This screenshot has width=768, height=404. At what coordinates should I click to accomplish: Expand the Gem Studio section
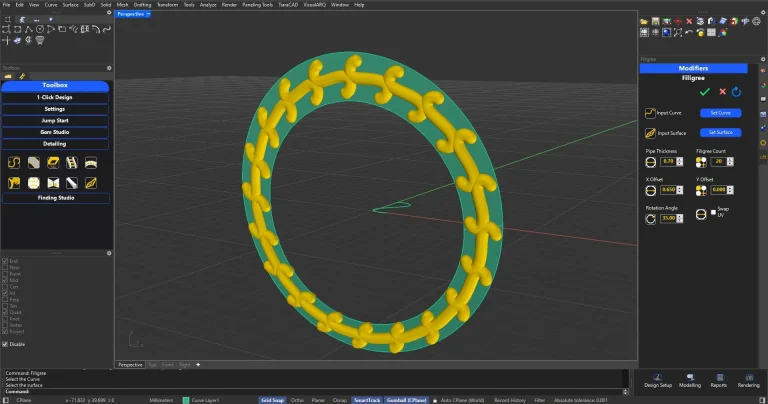[x=55, y=132]
